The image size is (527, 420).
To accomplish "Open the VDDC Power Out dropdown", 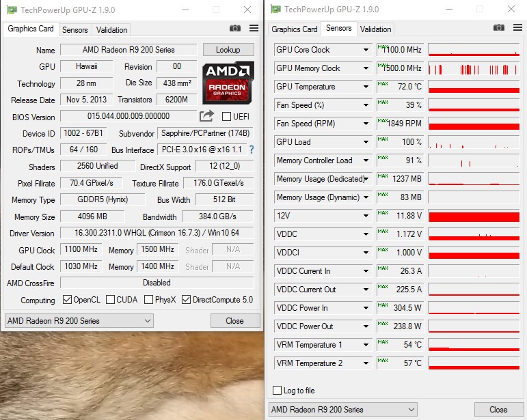I will coord(366,326).
